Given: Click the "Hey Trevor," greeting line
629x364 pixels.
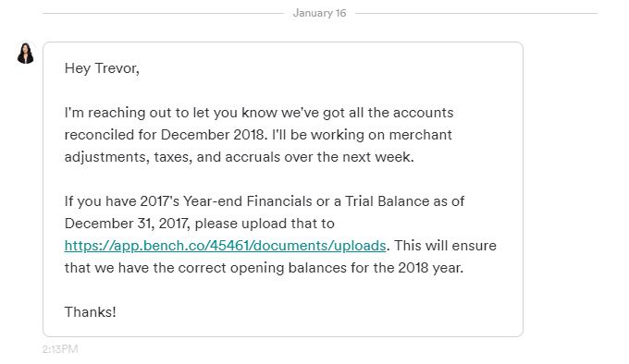Looking at the screenshot, I should [x=102, y=68].
